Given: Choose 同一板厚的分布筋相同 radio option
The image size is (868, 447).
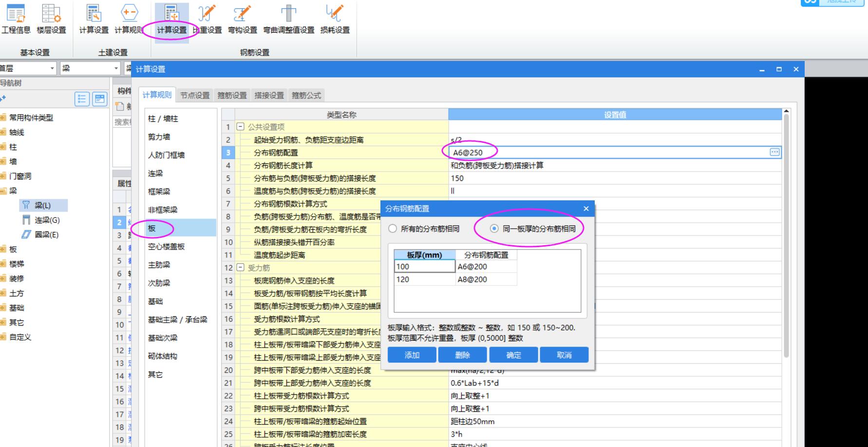Looking at the screenshot, I should pos(494,229).
